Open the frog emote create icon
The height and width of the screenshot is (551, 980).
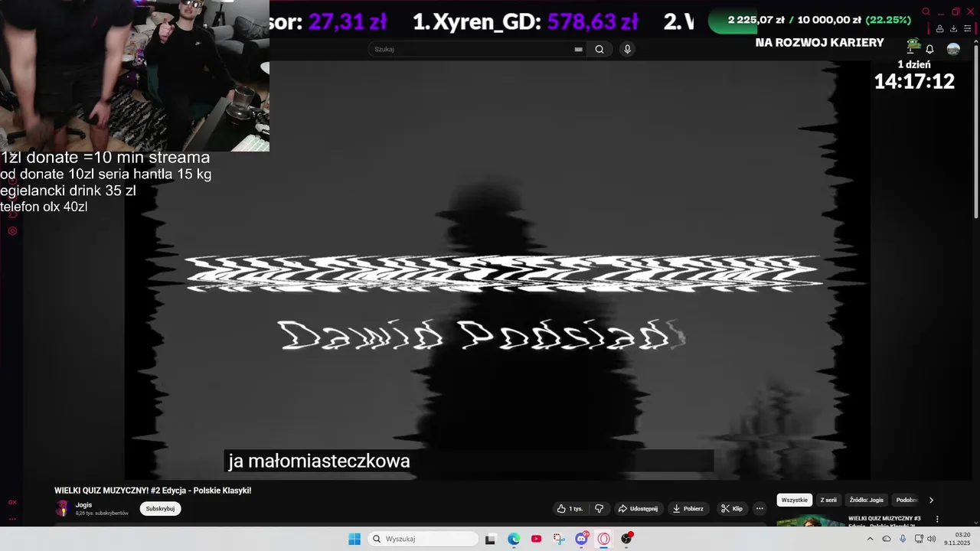[913, 46]
